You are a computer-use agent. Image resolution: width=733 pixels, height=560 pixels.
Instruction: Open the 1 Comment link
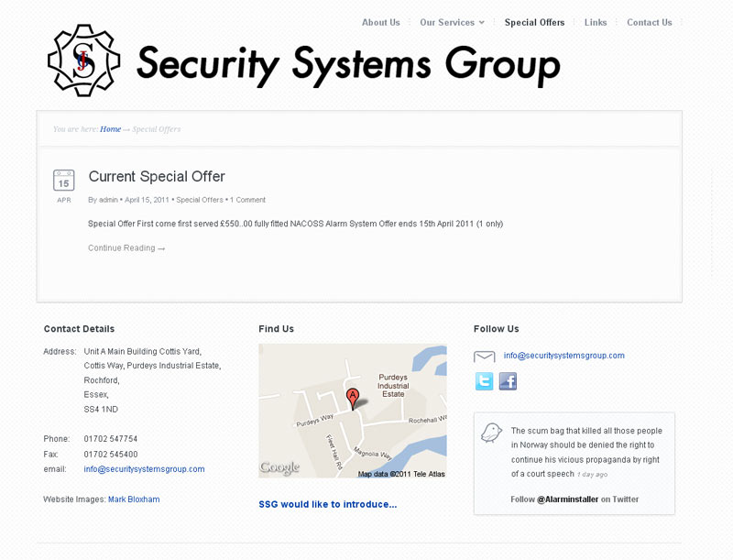pyautogui.click(x=247, y=200)
